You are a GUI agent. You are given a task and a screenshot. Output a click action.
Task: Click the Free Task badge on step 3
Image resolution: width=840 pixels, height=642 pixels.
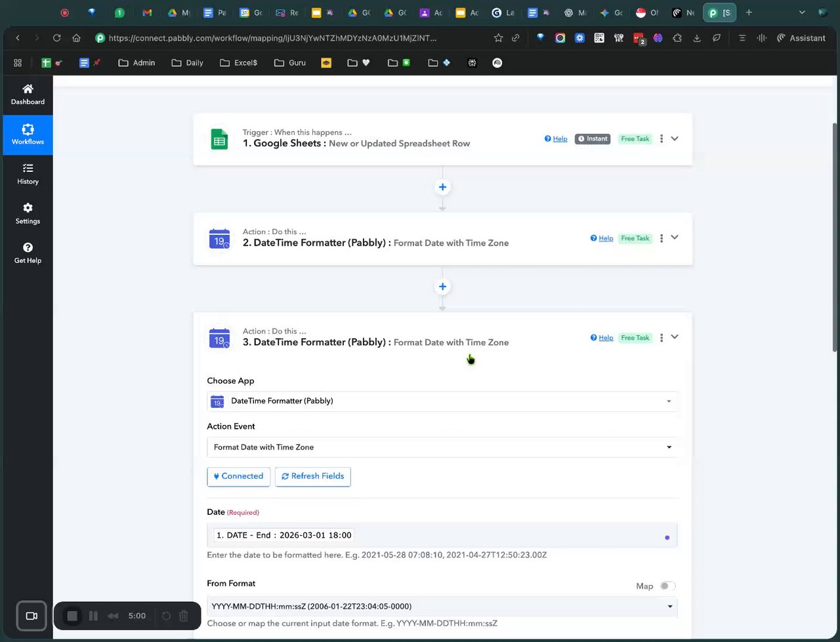coord(635,338)
